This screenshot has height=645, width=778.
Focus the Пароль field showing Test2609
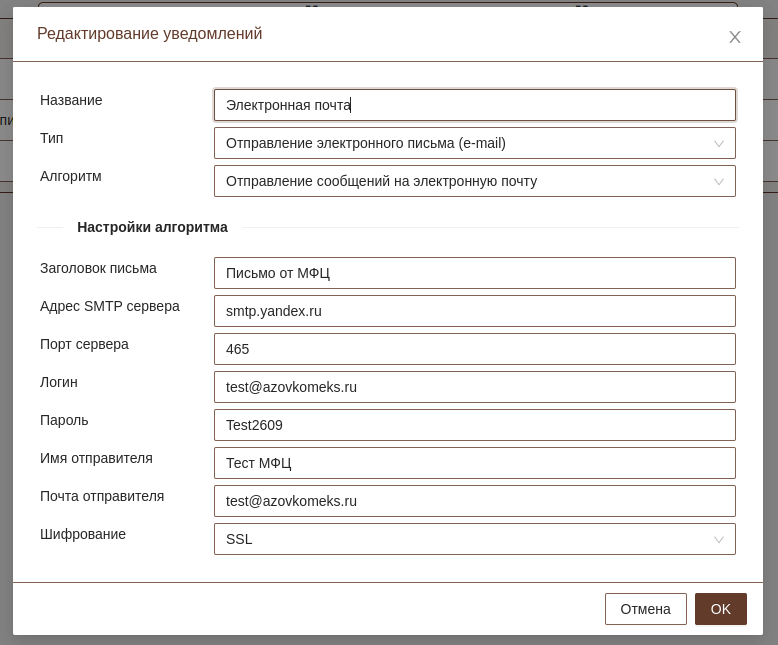pos(474,425)
